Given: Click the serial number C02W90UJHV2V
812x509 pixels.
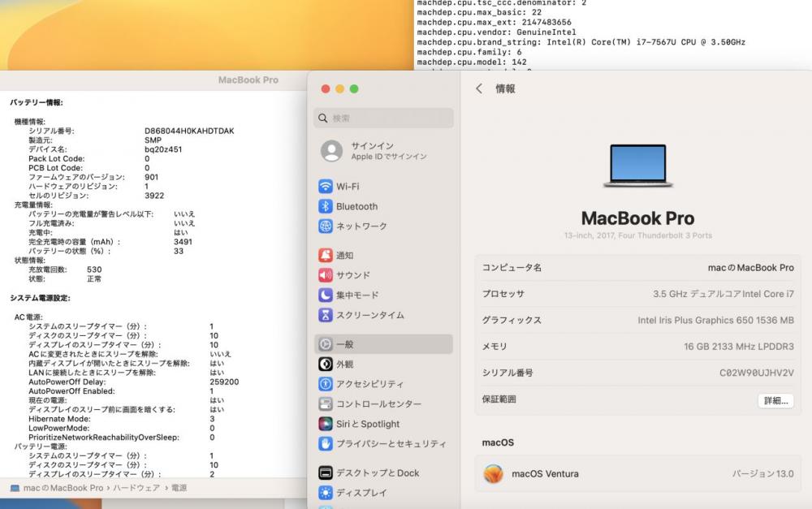Looking at the screenshot, I should pos(756,373).
